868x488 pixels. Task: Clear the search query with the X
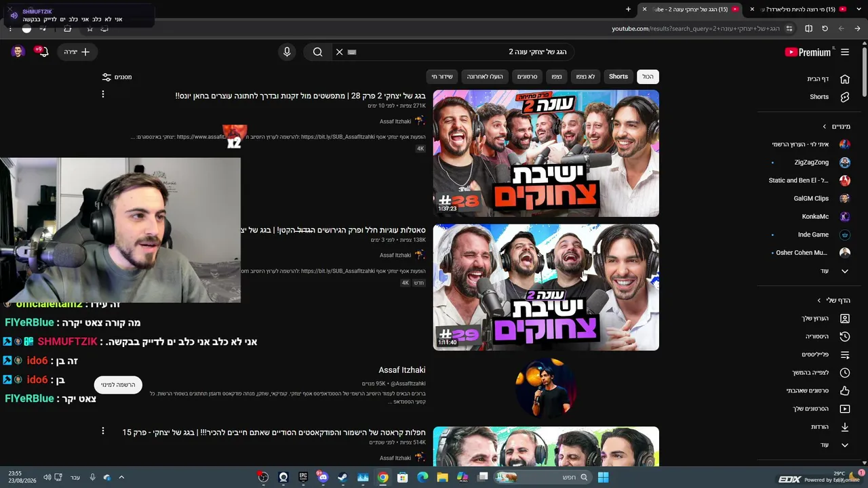coord(340,52)
